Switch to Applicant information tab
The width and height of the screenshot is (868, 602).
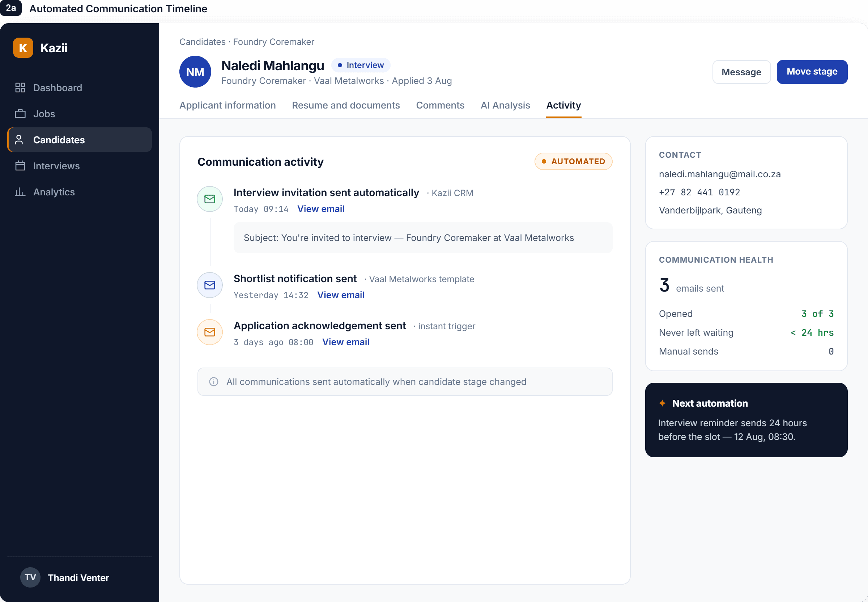pos(228,105)
